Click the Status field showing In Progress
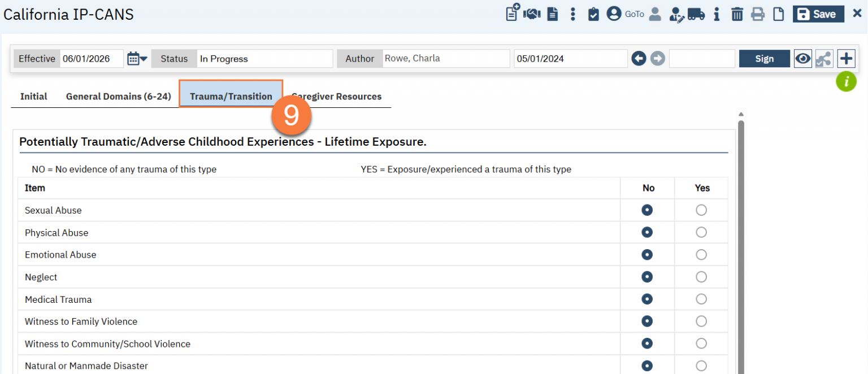868x374 pixels. coord(265,58)
